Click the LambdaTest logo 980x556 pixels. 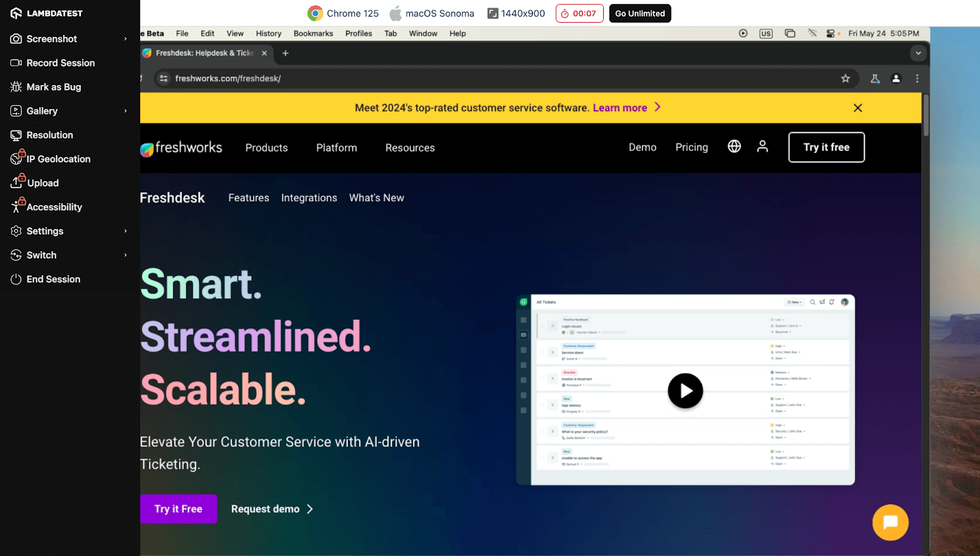pyautogui.click(x=46, y=13)
